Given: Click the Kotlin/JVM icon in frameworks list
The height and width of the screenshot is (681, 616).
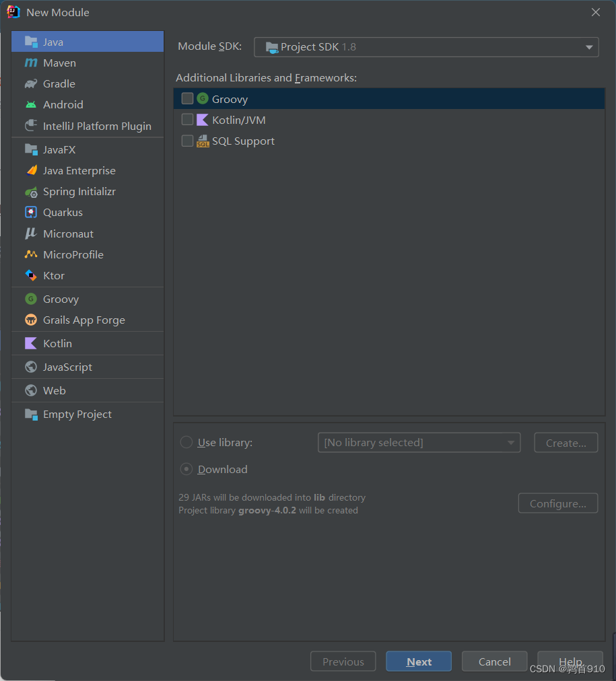Looking at the screenshot, I should [x=203, y=119].
